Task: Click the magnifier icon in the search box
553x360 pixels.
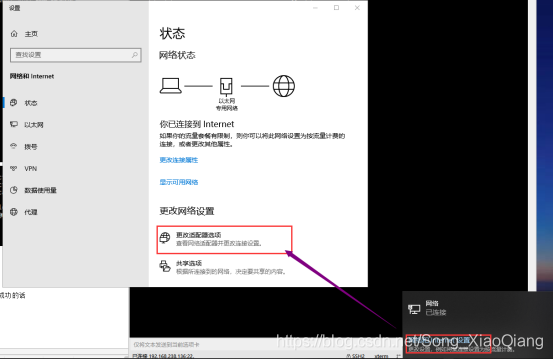Action: coord(135,55)
